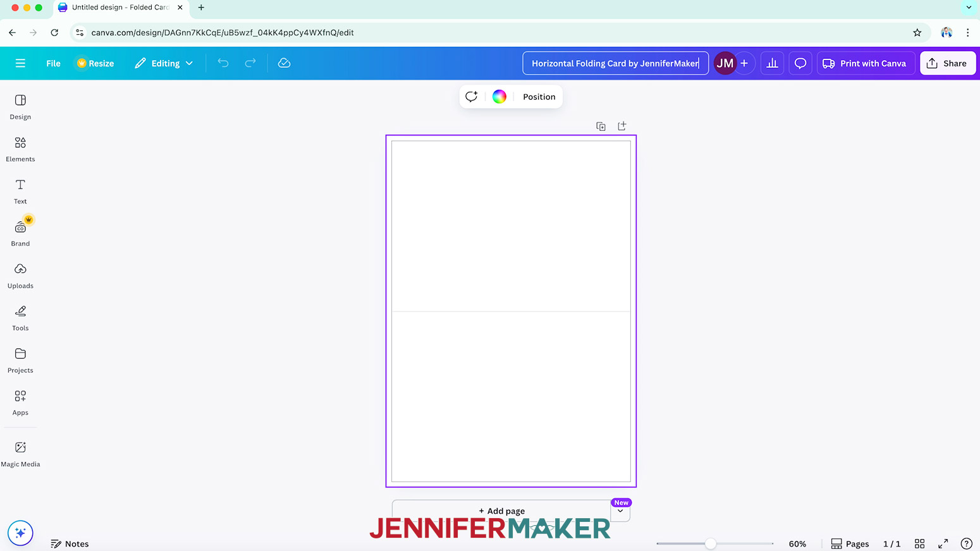980x551 pixels.
Task: Adjust the zoom slider handle
Action: (x=711, y=543)
